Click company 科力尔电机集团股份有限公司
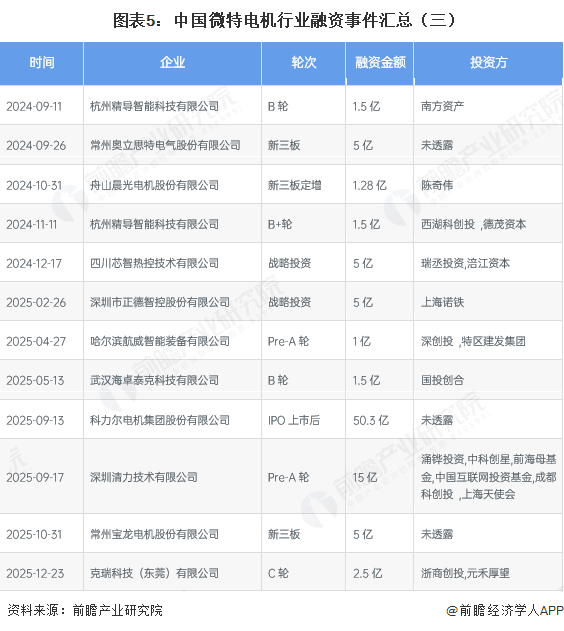Image resolution: width=564 pixels, height=631 pixels. (x=160, y=420)
